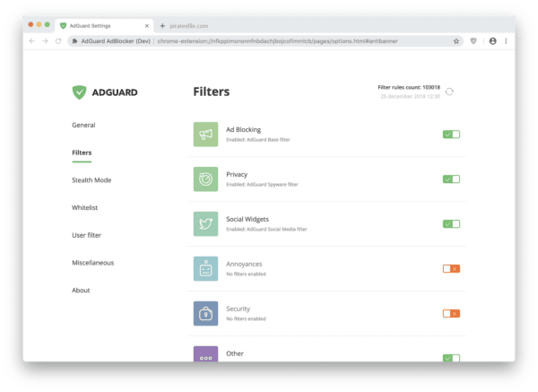Image resolution: width=538 pixels, height=392 pixels.
Task: Open the Social Widgets bird icon
Action: [205, 223]
